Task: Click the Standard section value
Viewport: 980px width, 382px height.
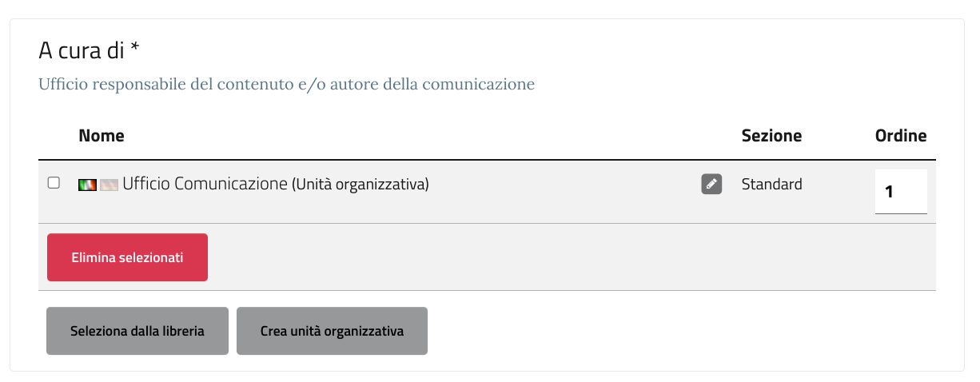Action: point(771,184)
